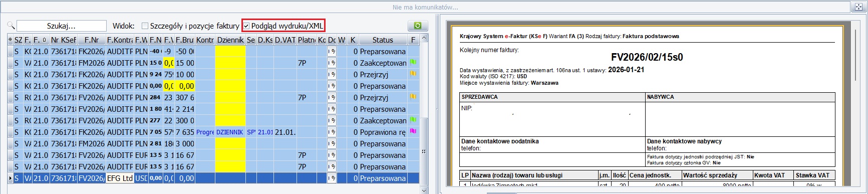Image resolution: width=868 pixels, height=194 pixels.
Task: Click orange flag on 10 00 Przejrzyj row
Action: click(x=413, y=74)
